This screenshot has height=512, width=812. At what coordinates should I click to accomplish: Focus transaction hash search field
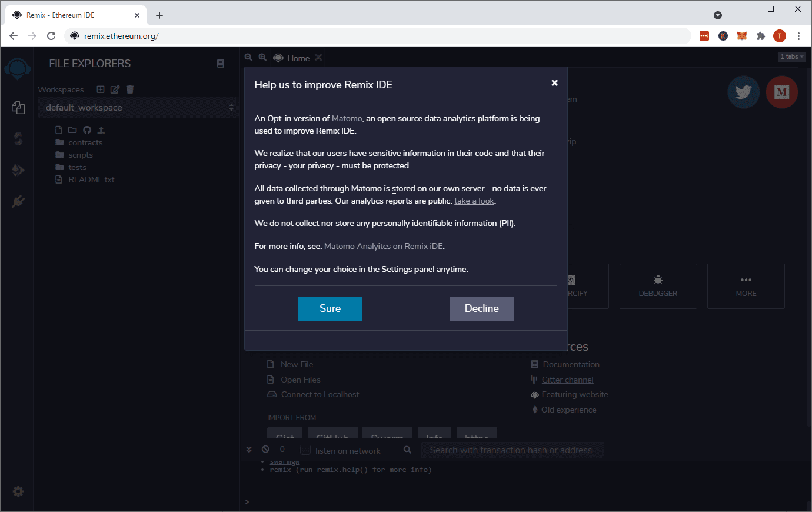513,450
